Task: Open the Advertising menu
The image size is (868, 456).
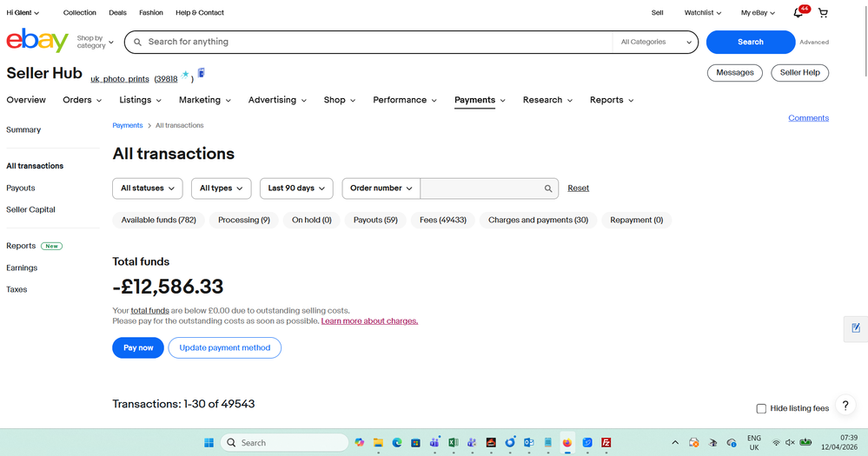Action: (x=277, y=100)
